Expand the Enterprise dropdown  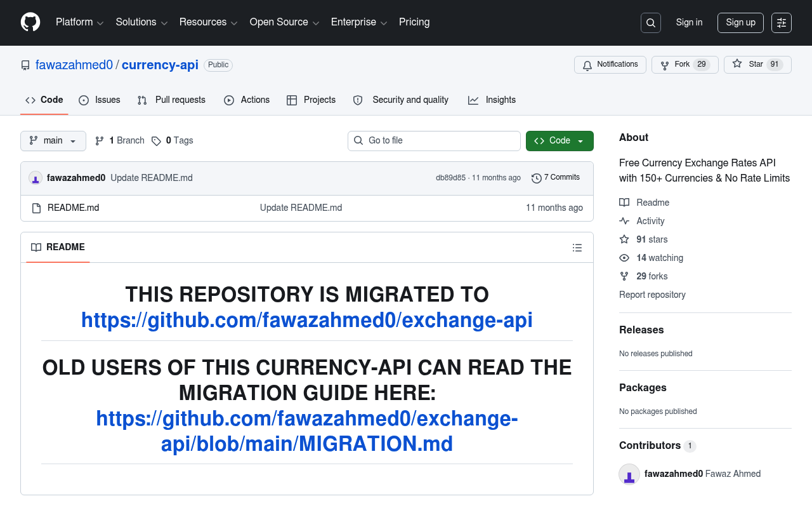click(360, 22)
